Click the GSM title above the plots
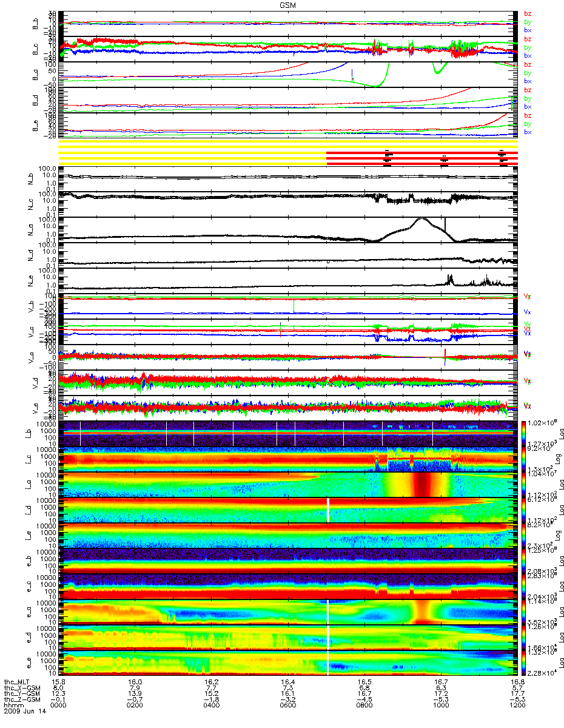The height and width of the screenshot is (728, 564). pos(288,4)
